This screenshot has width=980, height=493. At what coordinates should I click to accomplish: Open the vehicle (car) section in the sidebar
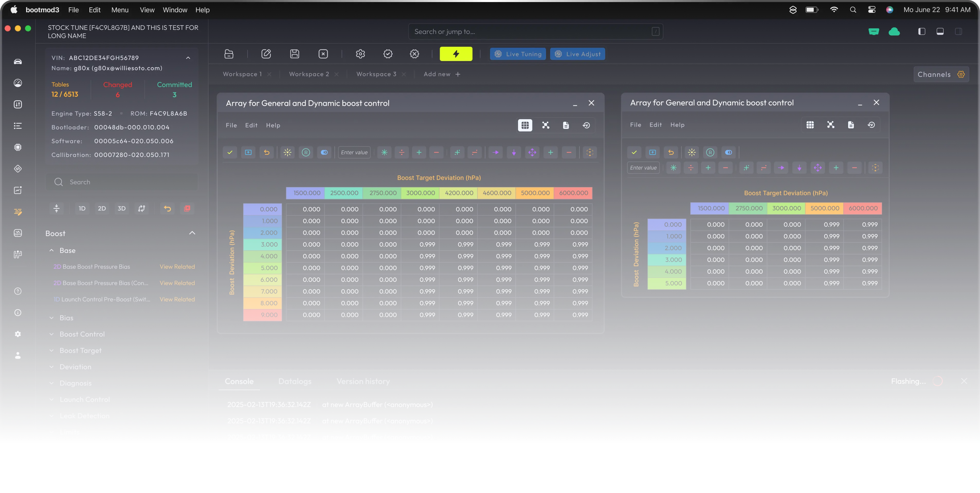(18, 62)
